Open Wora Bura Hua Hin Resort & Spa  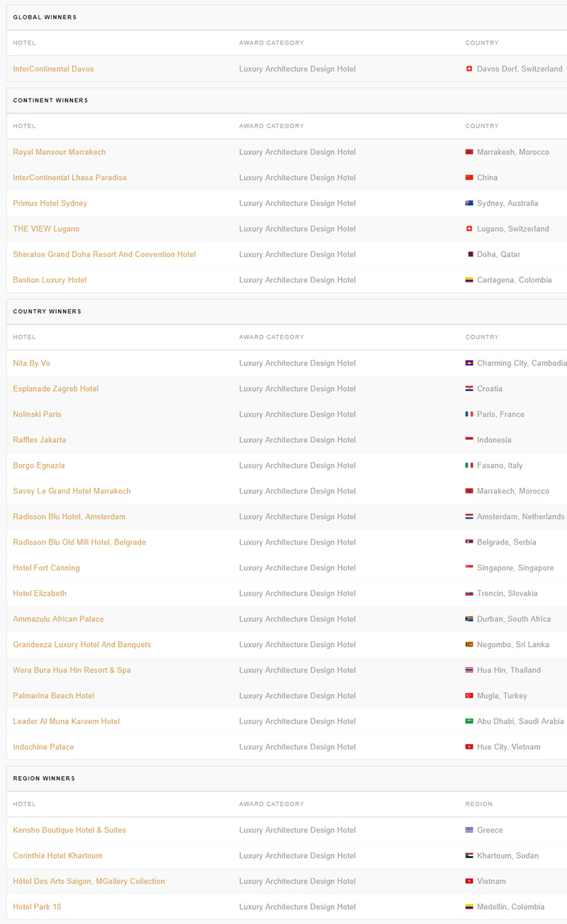coord(72,670)
